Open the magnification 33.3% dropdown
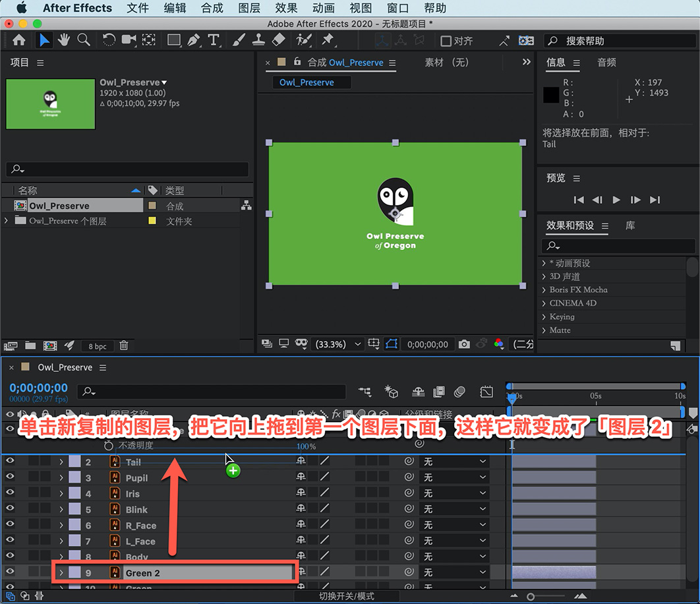This screenshot has height=604, width=700. click(338, 344)
